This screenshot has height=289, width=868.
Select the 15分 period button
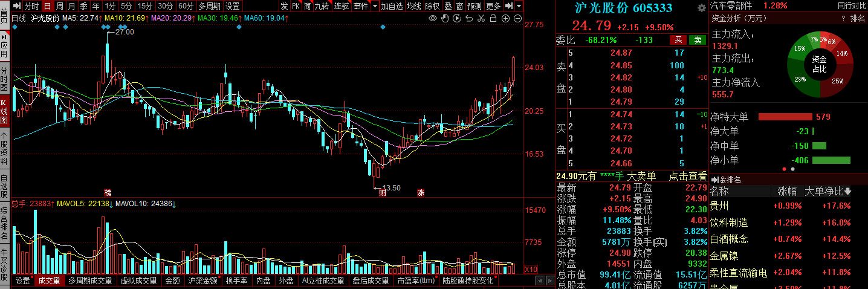click(144, 6)
